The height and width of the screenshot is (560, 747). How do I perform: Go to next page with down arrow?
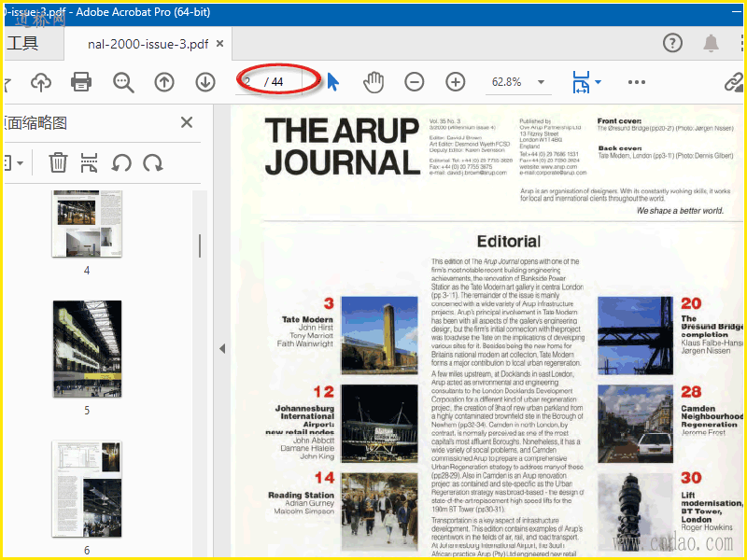(205, 82)
